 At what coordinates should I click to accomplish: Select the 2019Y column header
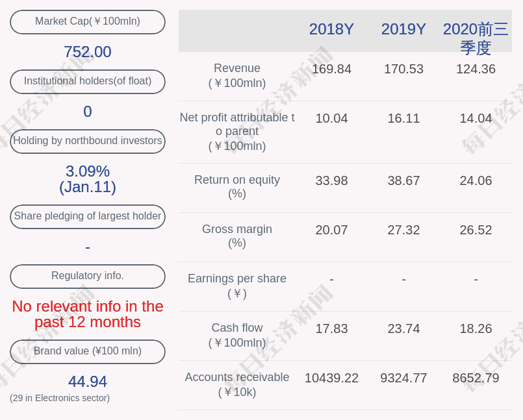pyautogui.click(x=403, y=29)
